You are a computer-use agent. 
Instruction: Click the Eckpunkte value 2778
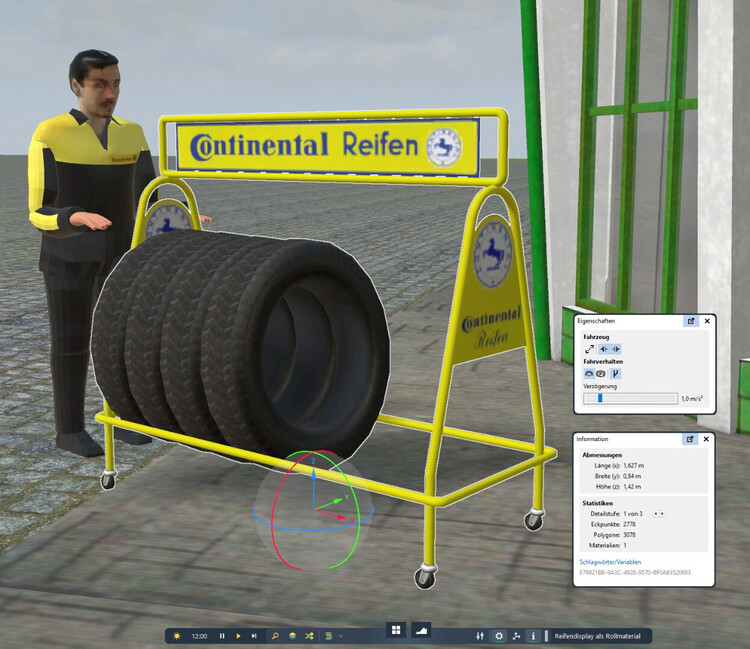click(x=629, y=524)
